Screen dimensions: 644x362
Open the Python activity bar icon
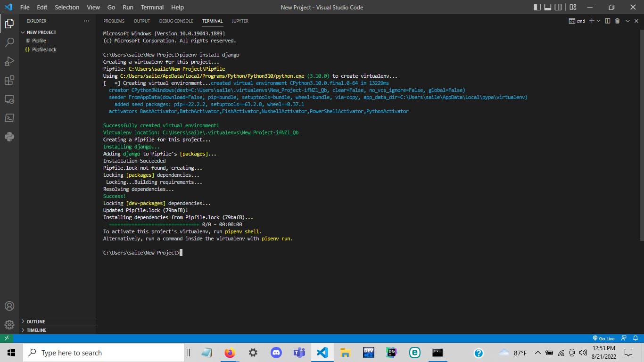click(x=9, y=137)
